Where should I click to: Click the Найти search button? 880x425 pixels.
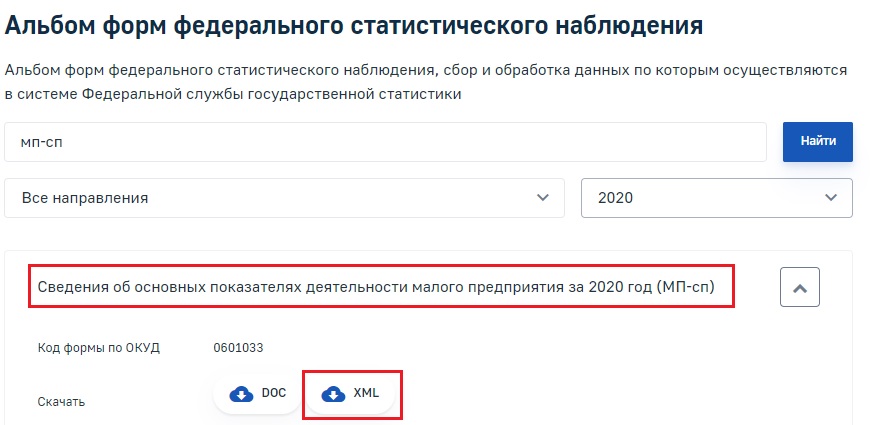(818, 141)
